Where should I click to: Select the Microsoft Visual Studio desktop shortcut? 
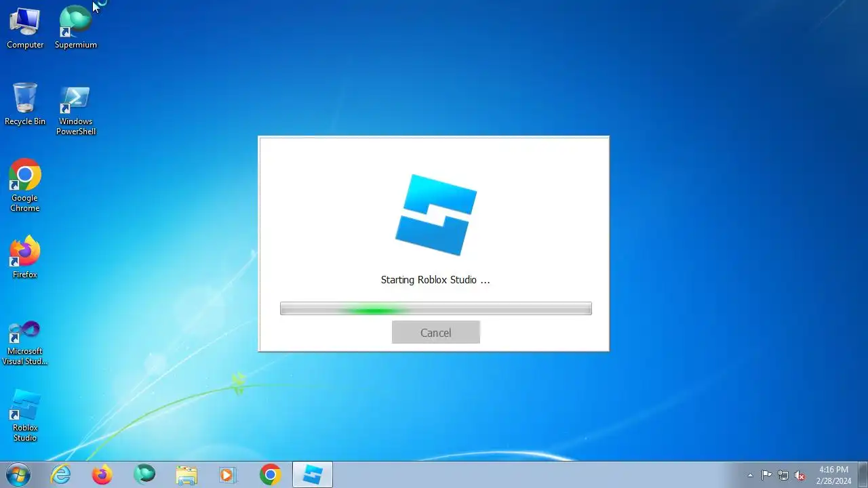point(25,343)
